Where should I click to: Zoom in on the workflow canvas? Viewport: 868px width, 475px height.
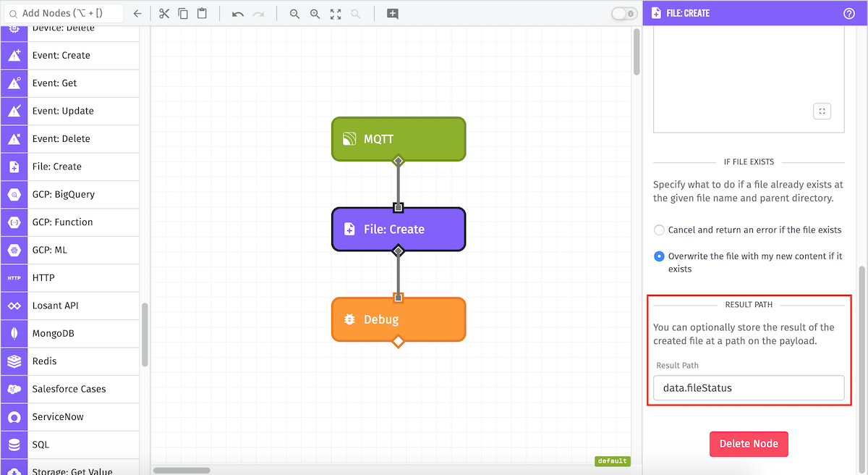[x=315, y=14]
